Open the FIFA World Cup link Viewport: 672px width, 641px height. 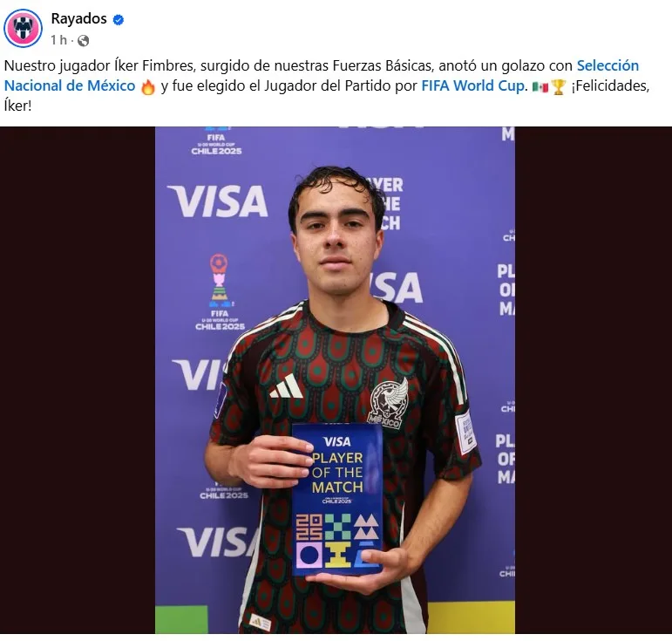coord(472,85)
